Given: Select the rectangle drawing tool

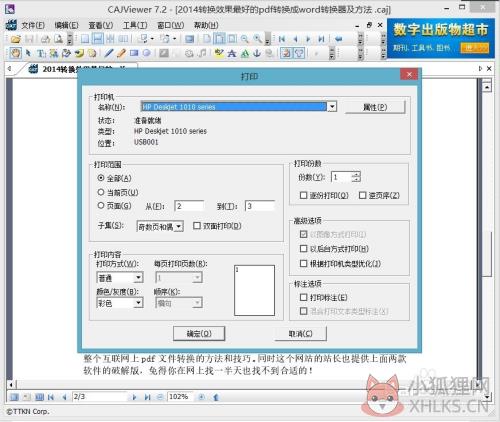Looking at the screenshot, I should (134, 53).
